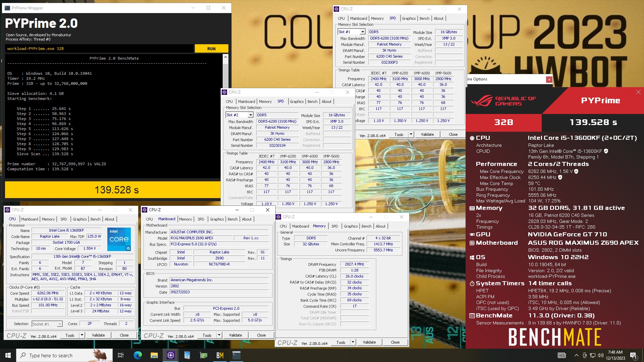The height and width of the screenshot is (362, 644).
Task: Click the Type here to search box
Action: point(64,355)
